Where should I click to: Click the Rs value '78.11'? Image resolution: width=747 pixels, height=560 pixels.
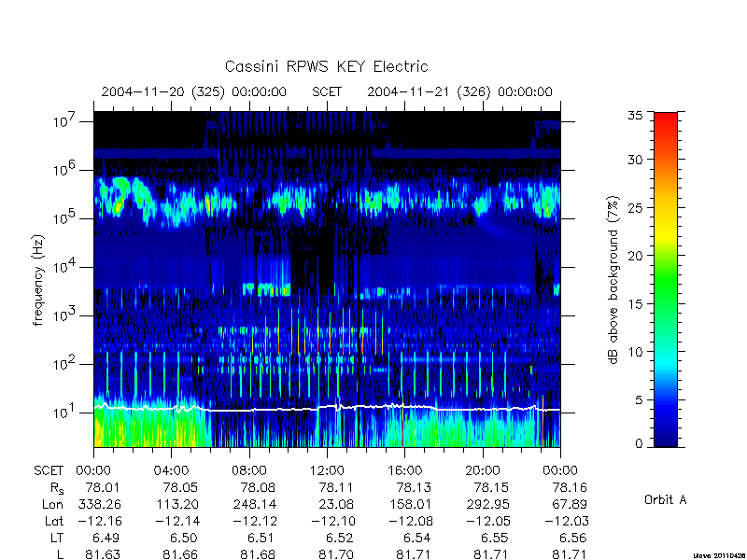point(336,487)
